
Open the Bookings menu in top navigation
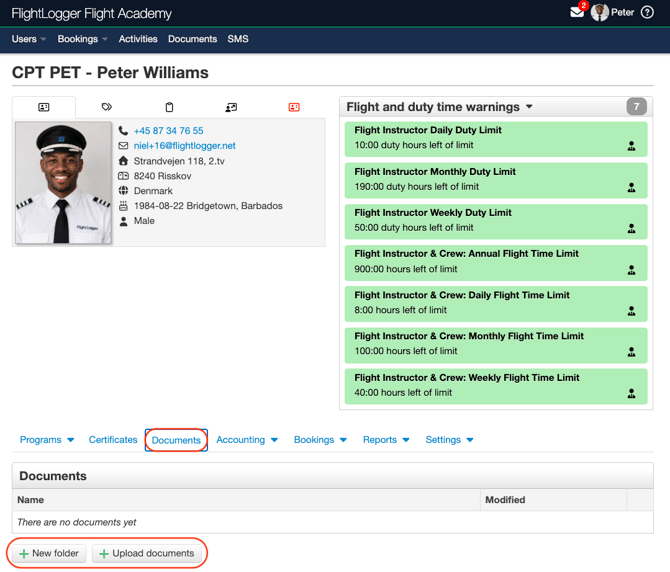click(x=82, y=39)
